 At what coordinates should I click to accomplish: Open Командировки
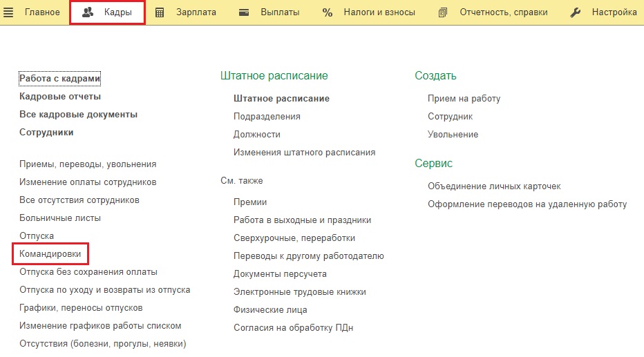[x=50, y=254]
